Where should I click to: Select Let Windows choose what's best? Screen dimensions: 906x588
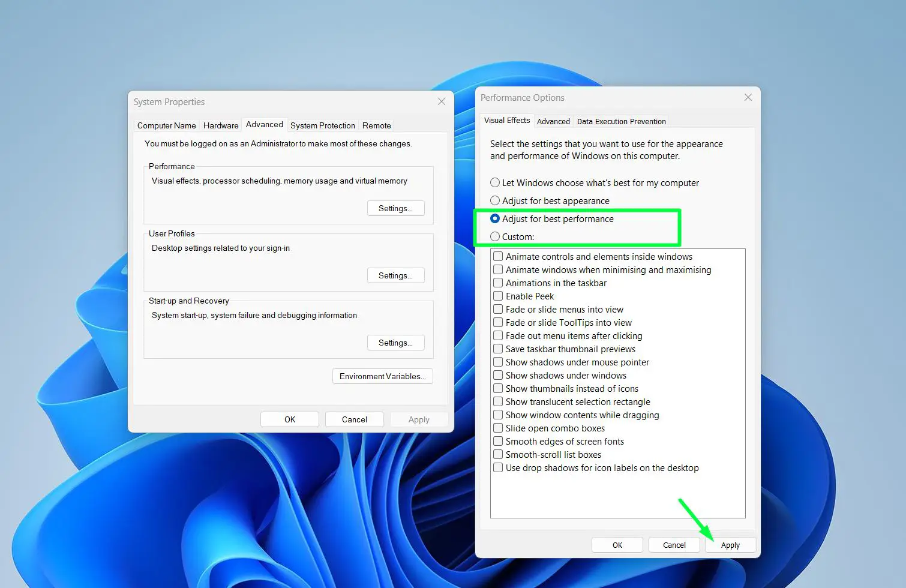(x=494, y=182)
